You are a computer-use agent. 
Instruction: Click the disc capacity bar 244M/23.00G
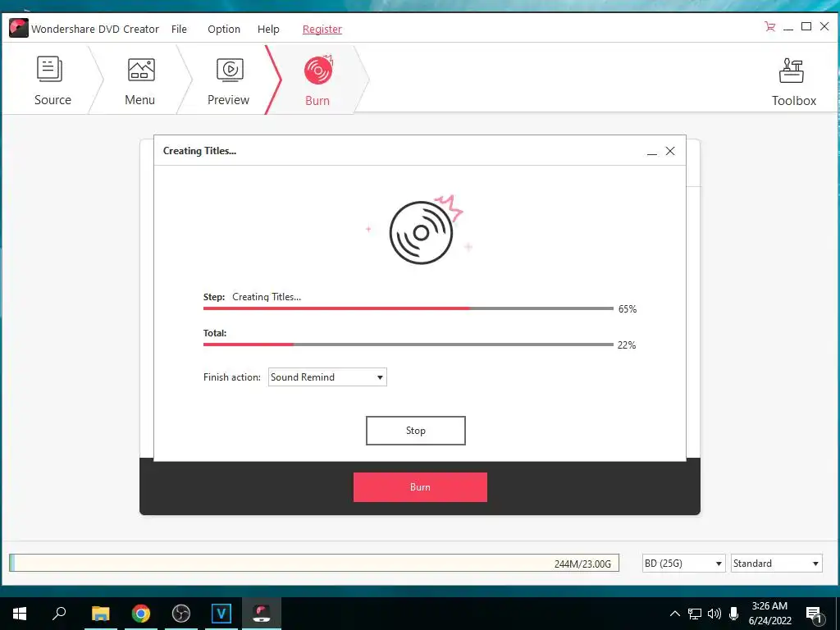pos(314,563)
